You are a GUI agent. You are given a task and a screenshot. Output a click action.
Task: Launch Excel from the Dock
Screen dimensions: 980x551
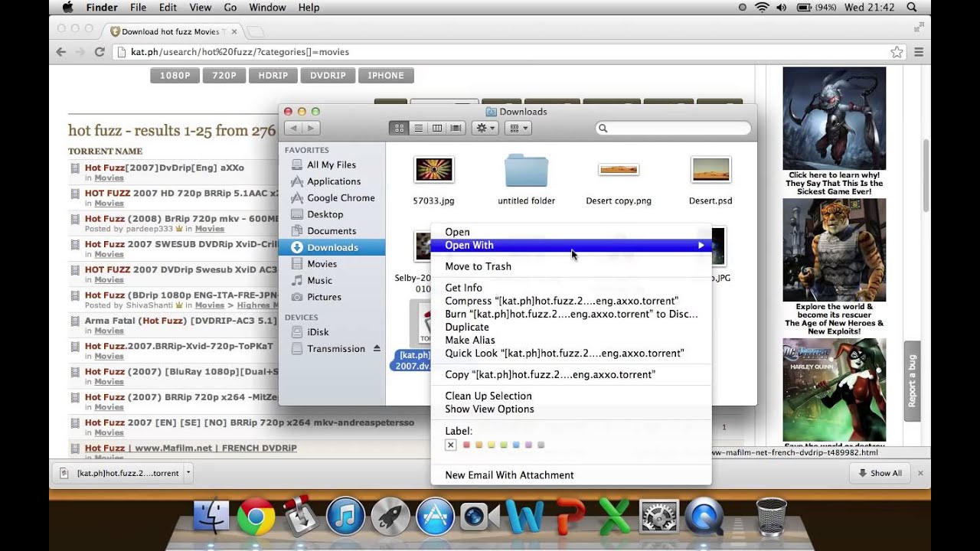click(x=614, y=517)
